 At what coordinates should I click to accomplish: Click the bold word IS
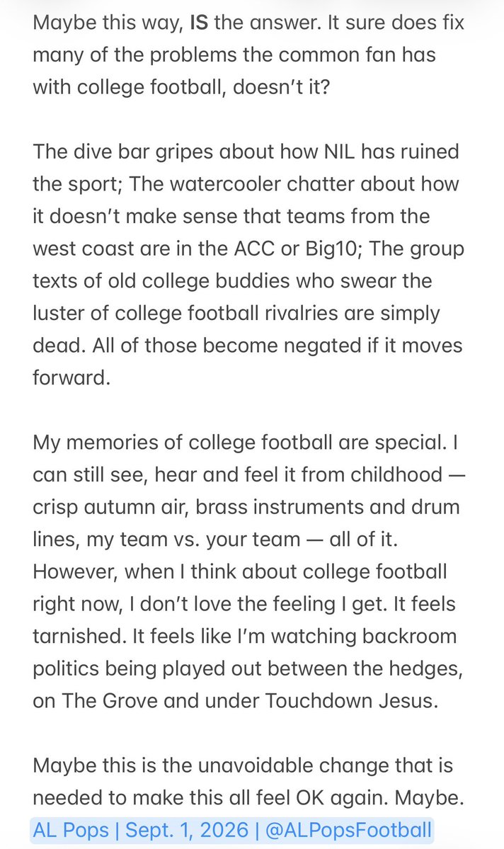point(199,23)
